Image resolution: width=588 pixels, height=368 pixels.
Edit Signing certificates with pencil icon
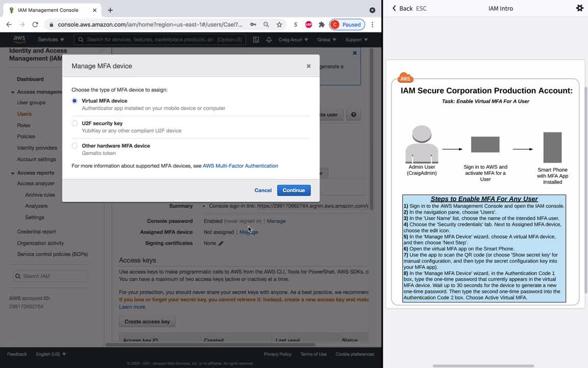(x=221, y=243)
